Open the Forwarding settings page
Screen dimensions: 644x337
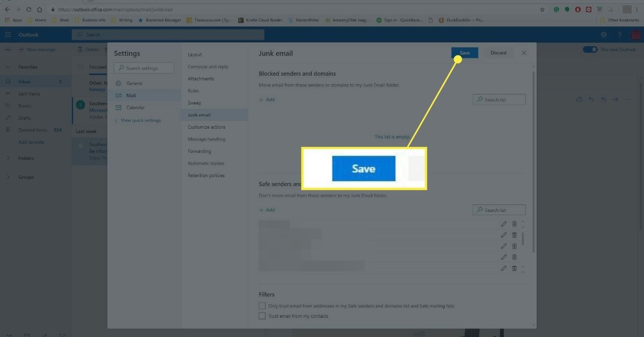coord(199,151)
